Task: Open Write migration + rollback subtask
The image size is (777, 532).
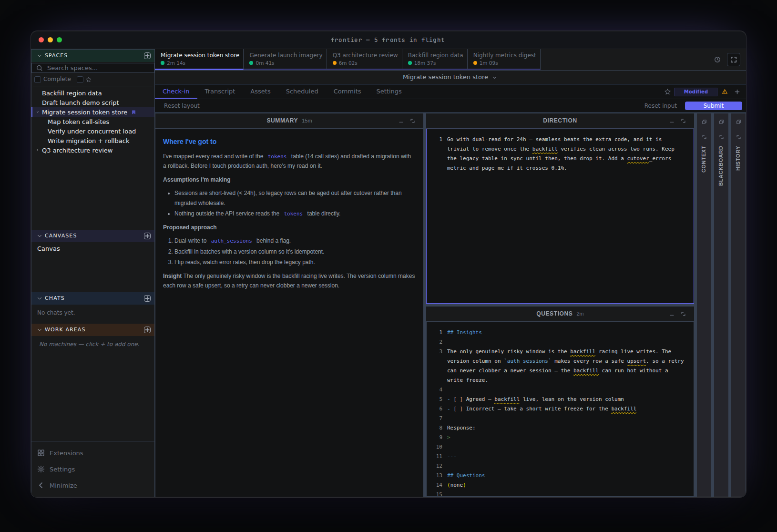Action: (x=88, y=141)
